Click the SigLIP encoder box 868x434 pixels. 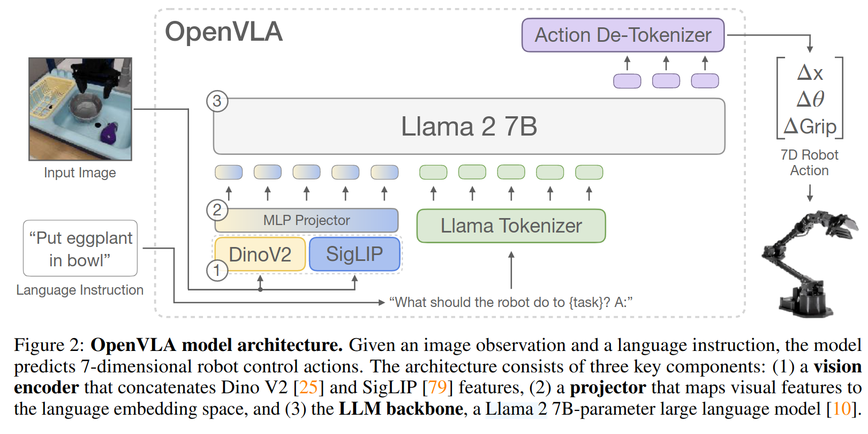point(354,254)
